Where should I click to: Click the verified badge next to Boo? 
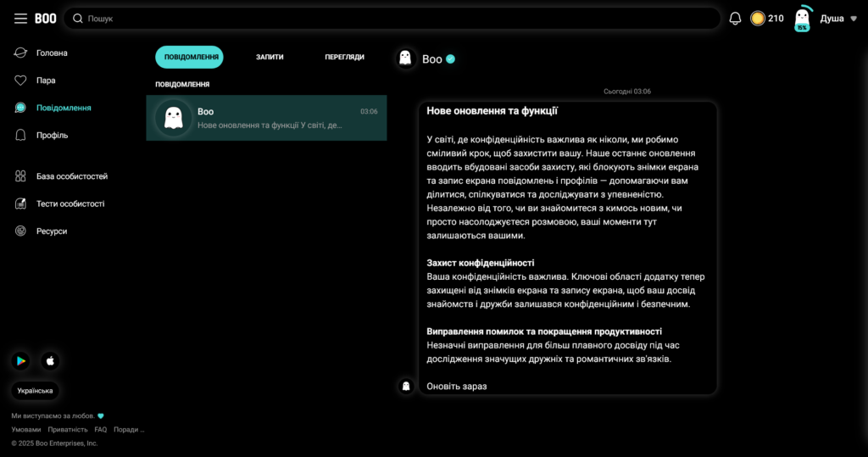coord(451,59)
